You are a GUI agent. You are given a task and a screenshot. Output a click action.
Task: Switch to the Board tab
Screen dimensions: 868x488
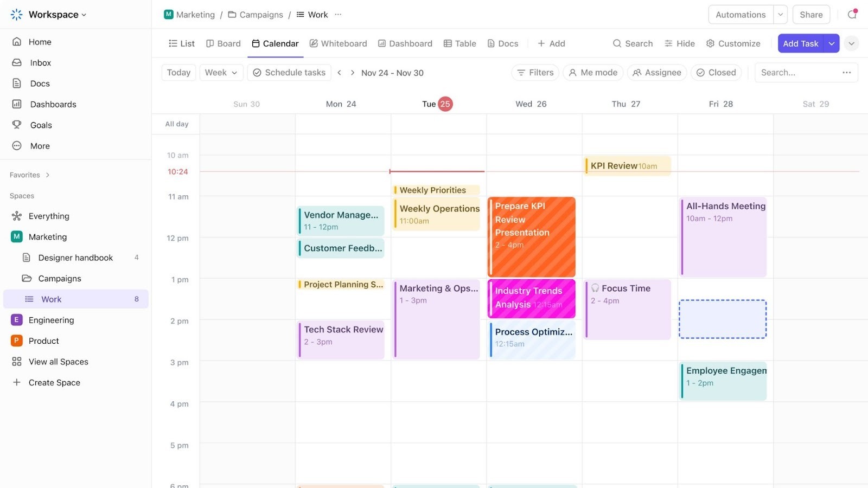click(x=223, y=43)
